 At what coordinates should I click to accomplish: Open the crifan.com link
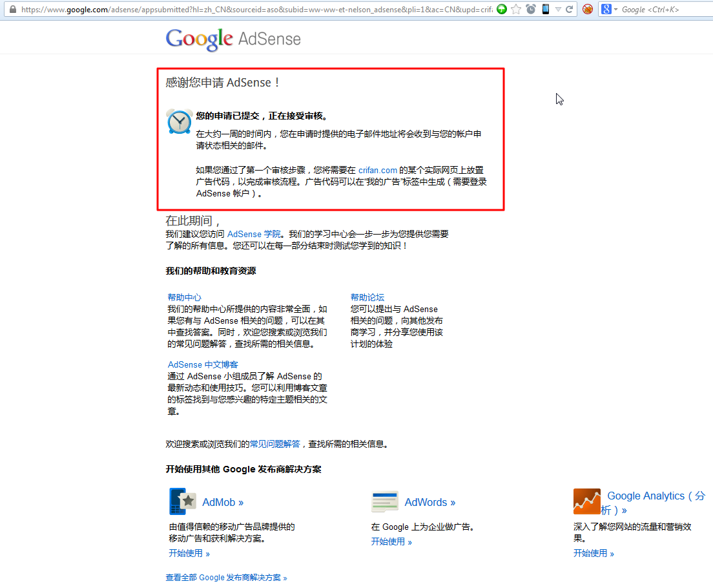click(x=378, y=170)
